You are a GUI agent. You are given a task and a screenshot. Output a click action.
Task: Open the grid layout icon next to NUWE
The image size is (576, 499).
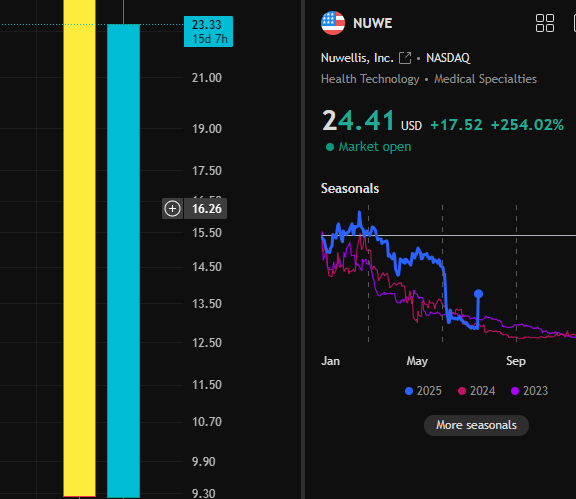click(x=545, y=23)
